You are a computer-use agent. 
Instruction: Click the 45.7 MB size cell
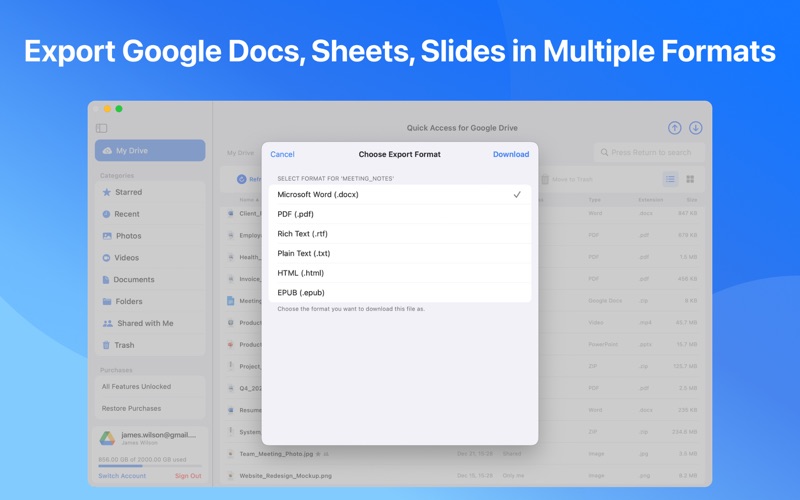pyautogui.click(x=686, y=322)
